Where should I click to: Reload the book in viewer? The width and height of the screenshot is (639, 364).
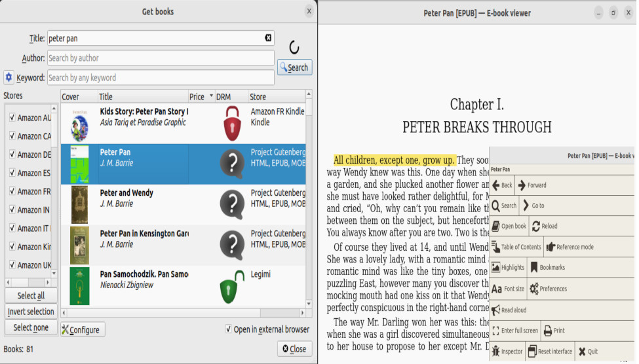(545, 226)
